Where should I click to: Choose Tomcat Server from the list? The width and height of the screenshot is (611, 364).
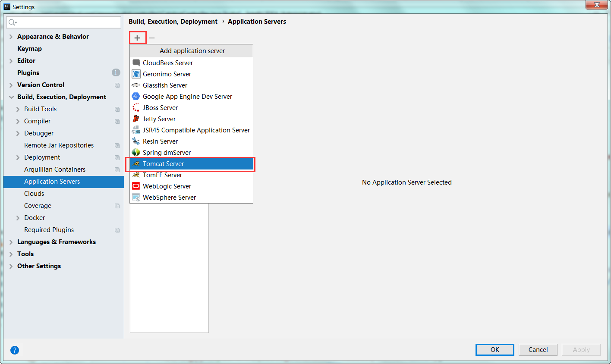192,164
